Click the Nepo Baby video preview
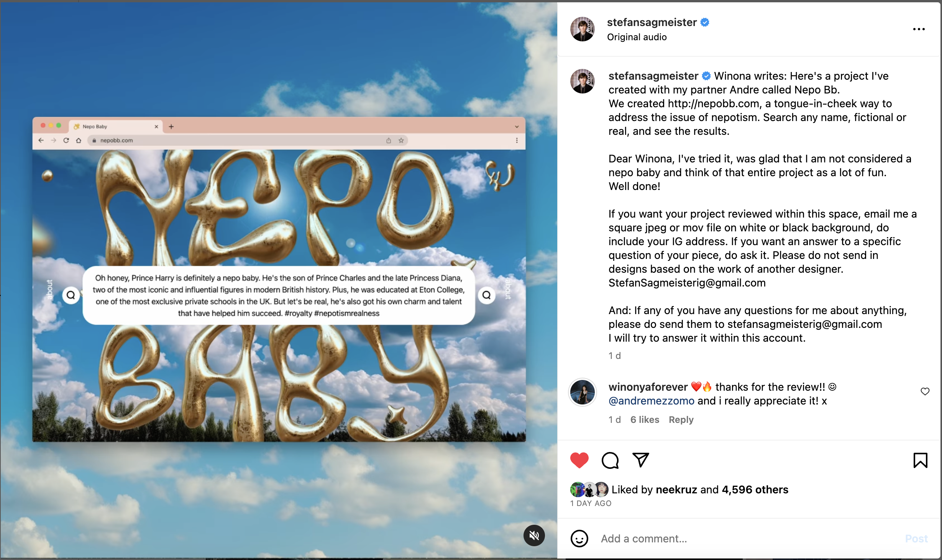This screenshot has width=942, height=560. [279, 280]
